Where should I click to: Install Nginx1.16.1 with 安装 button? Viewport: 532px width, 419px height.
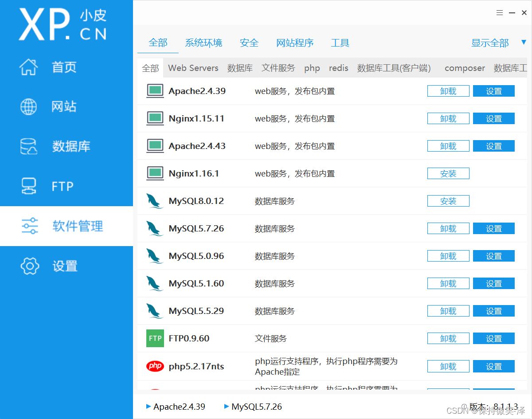point(448,173)
